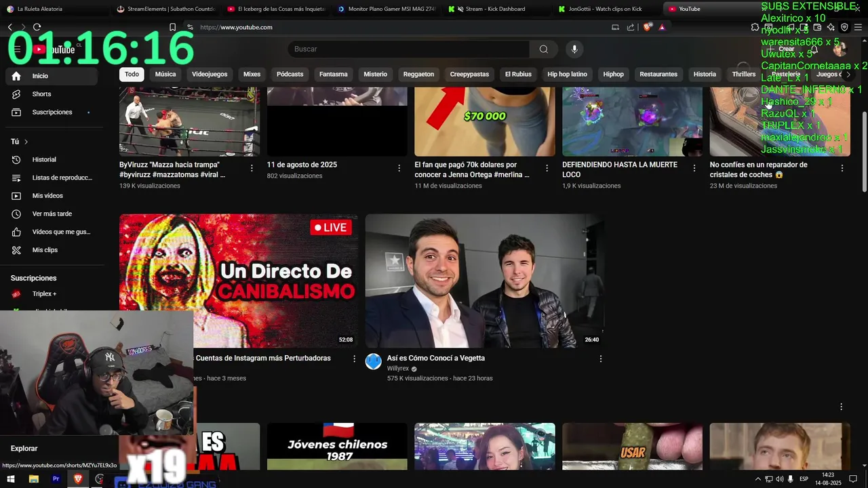This screenshot has height=488, width=868.
Task: Open more options for Cuentas de Instagram video
Action: pyautogui.click(x=354, y=359)
